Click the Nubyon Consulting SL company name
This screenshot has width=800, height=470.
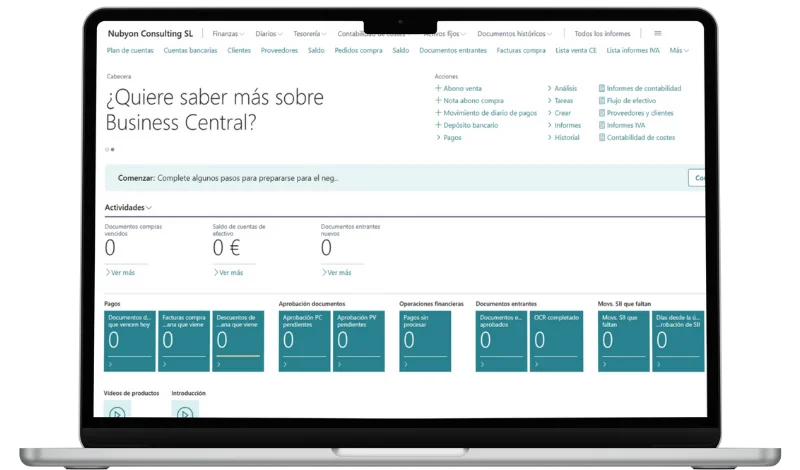point(150,34)
